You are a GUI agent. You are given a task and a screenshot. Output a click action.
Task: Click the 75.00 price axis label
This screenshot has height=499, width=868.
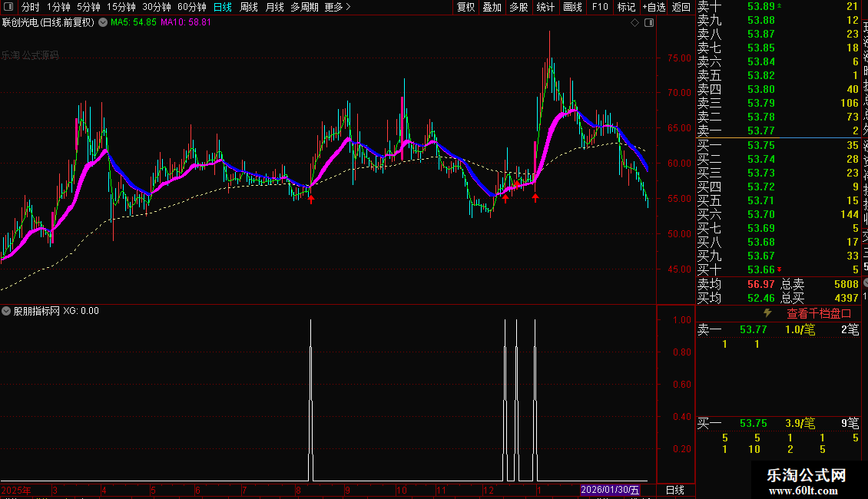pos(679,58)
